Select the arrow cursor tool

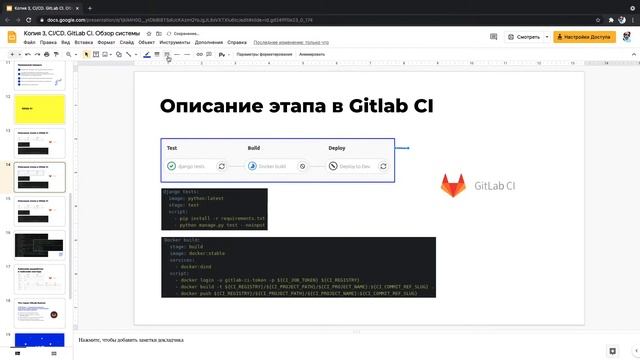(86, 54)
